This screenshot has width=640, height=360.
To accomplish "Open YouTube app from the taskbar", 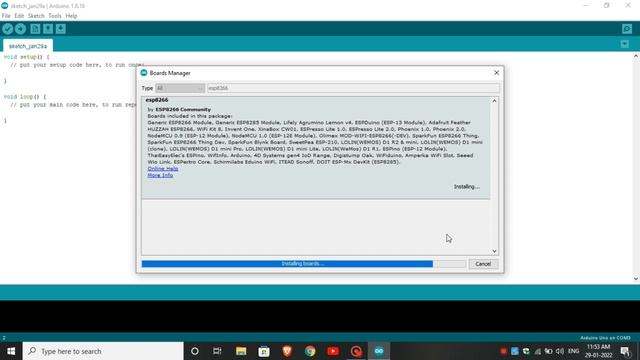I will [333, 351].
